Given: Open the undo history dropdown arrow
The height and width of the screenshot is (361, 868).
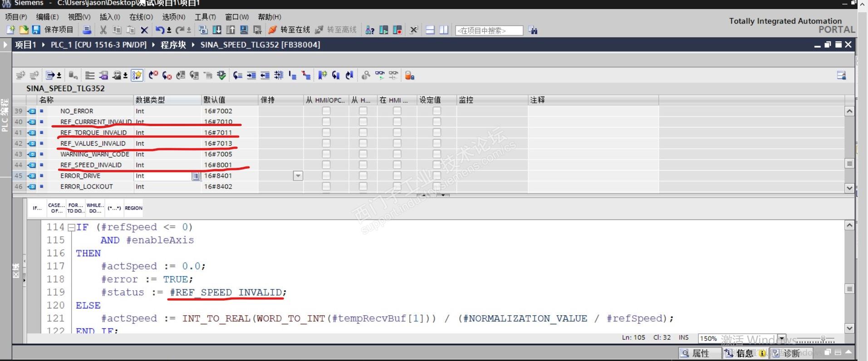Looking at the screenshot, I should pos(169,30).
